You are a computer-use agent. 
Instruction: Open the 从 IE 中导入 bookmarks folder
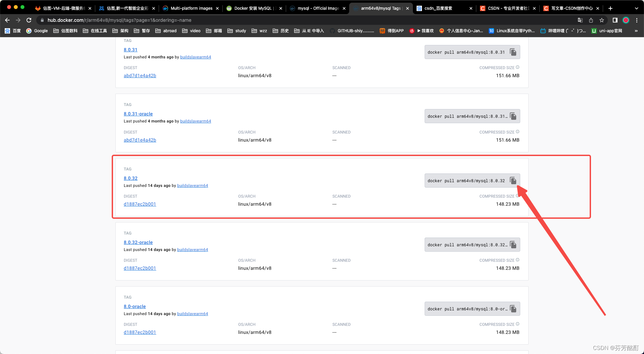[309, 31]
